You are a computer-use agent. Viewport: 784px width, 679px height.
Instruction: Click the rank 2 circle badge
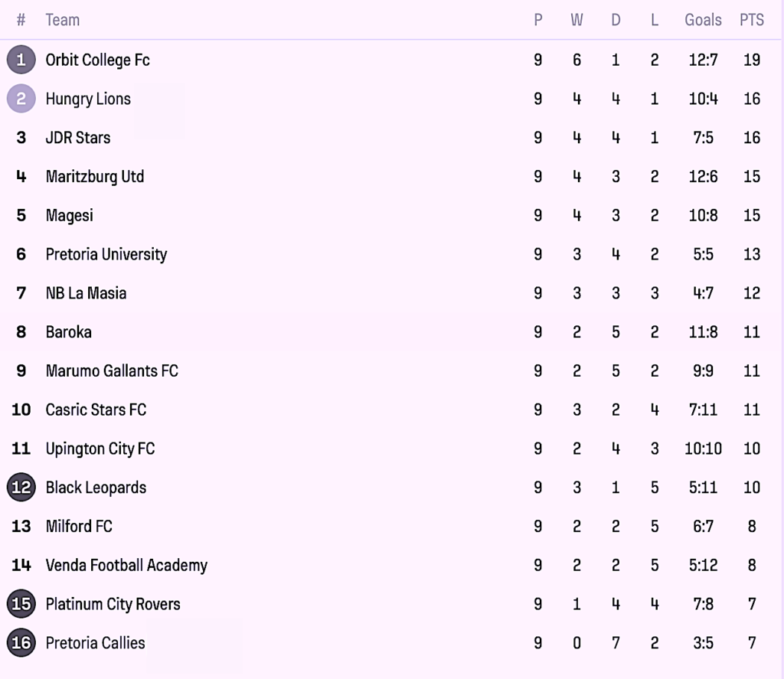pos(21,99)
